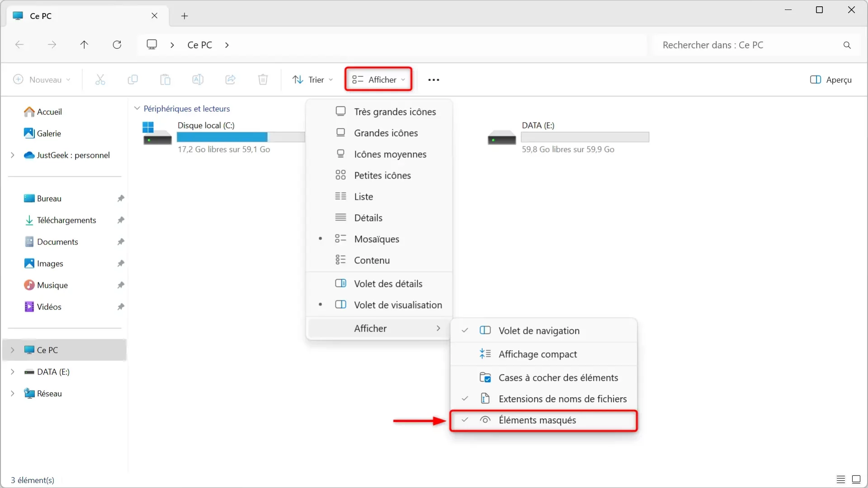
Task: Toggle Volet de navigation
Action: (544, 331)
